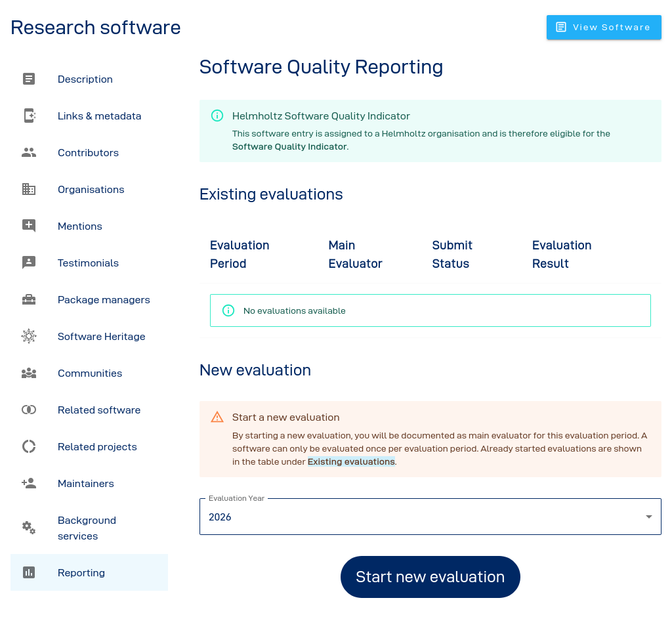Click the Related software overlap icon
672x617 pixels.
pyautogui.click(x=29, y=410)
